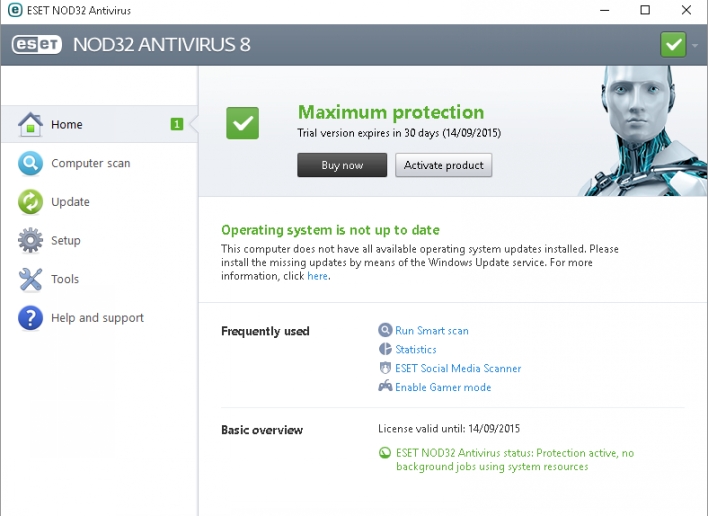The width and height of the screenshot is (708, 516).
Task: Open the Statistics link
Action: 416,349
